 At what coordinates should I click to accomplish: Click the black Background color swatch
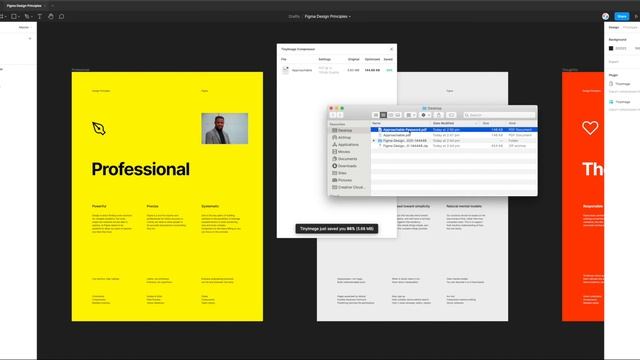pyautogui.click(x=611, y=48)
